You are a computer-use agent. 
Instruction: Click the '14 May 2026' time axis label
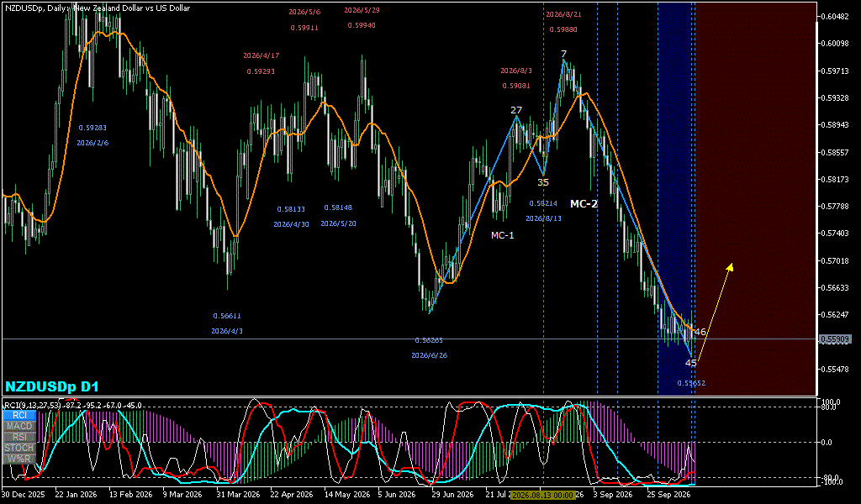pyautogui.click(x=346, y=494)
